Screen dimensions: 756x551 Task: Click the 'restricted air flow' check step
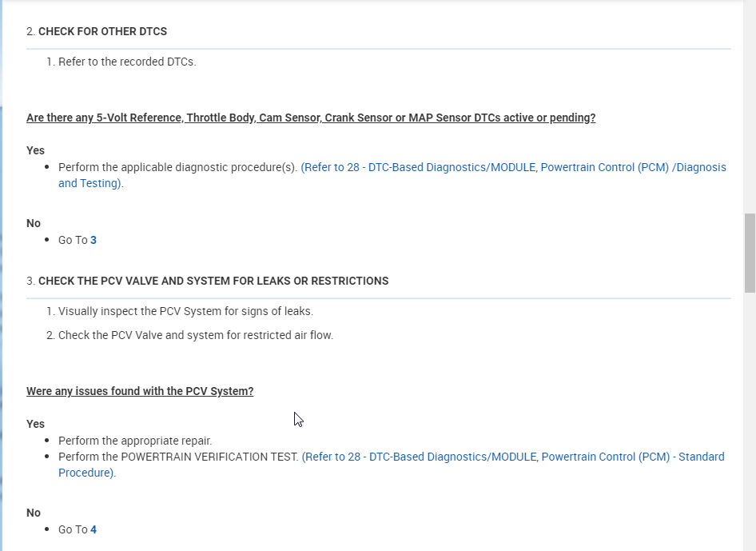pos(196,335)
